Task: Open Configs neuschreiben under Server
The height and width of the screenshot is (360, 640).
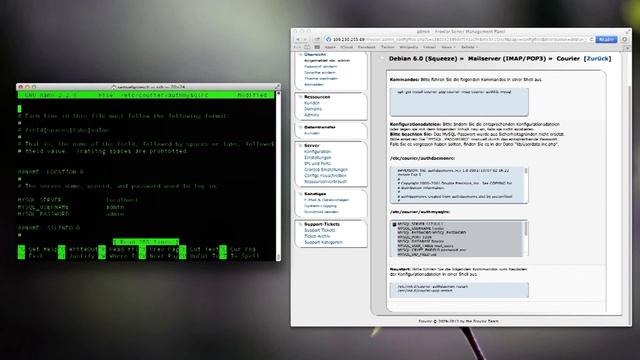Action: pyautogui.click(x=325, y=176)
